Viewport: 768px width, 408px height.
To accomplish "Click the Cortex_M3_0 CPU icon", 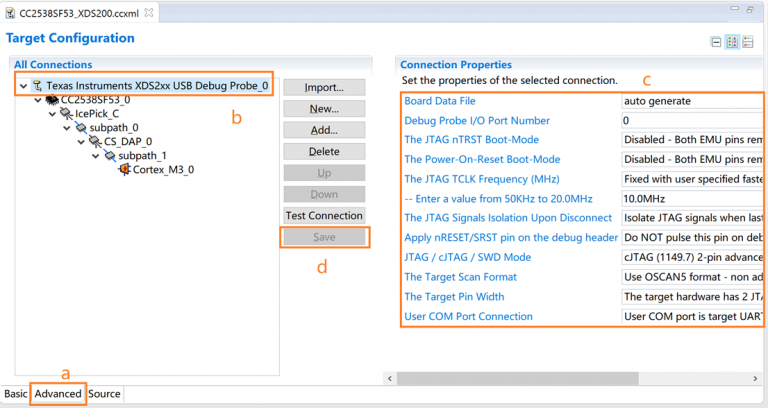I will [x=124, y=170].
